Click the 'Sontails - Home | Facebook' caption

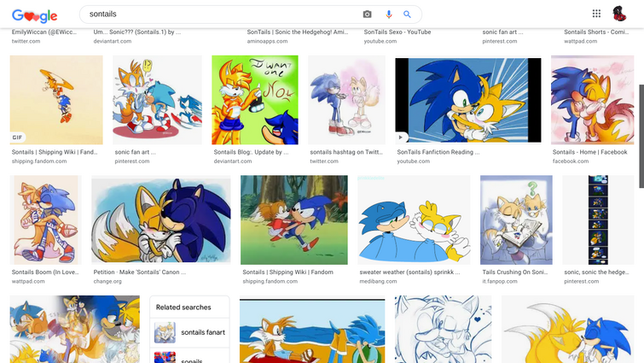click(x=589, y=152)
